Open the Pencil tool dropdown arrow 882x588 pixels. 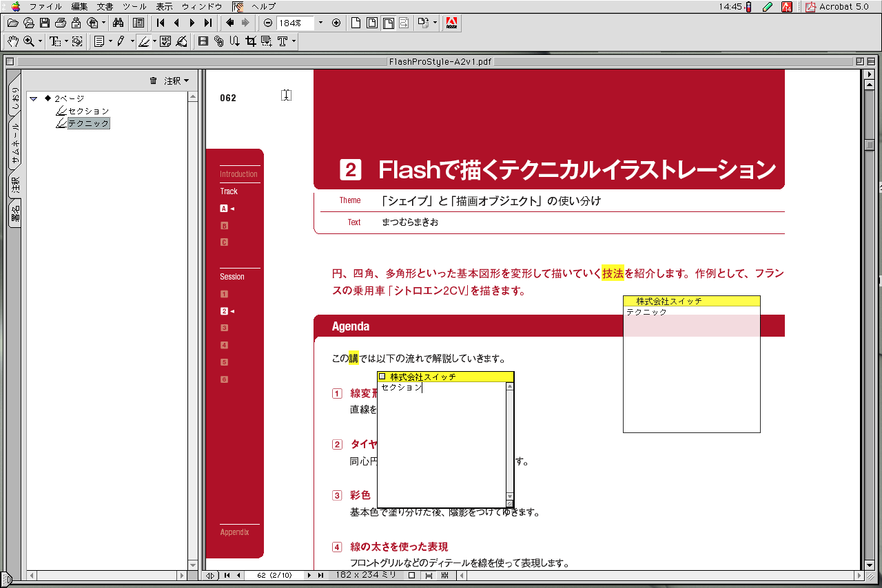coord(132,41)
